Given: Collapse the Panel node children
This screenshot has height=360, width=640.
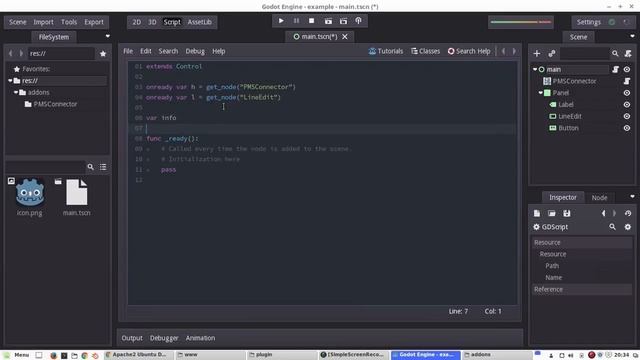Looking at the screenshot, I should point(540,93).
